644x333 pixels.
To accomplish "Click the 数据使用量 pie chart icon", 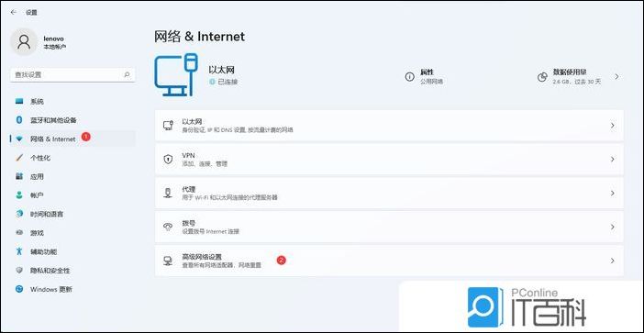I will [x=542, y=77].
